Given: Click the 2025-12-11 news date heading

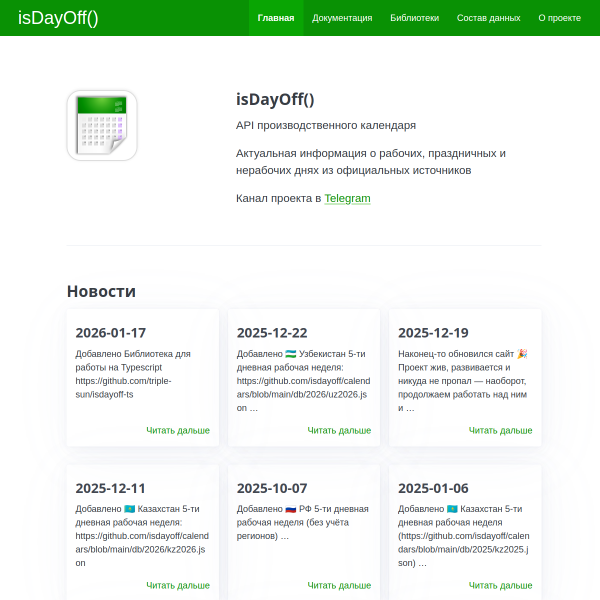Looking at the screenshot, I should pos(111,488).
